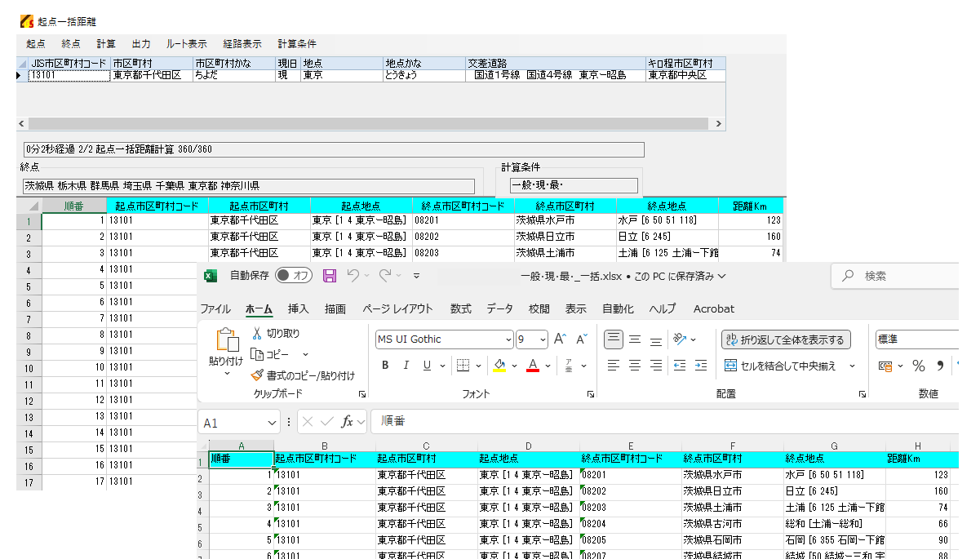Toggle bold formatting
This screenshot has height=559, width=980.
(385, 366)
